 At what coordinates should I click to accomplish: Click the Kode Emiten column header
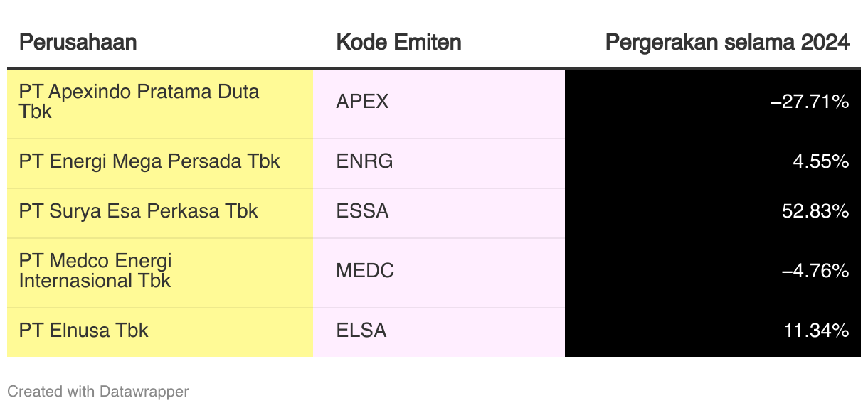tap(398, 43)
